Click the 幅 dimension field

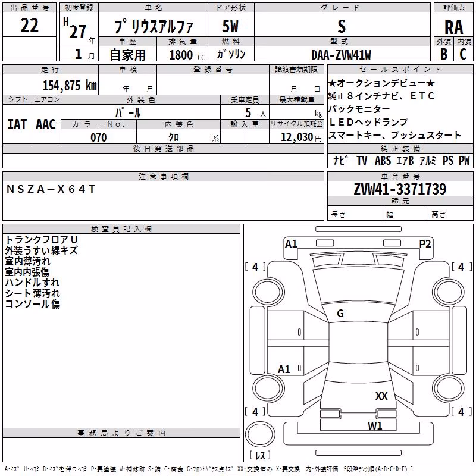(406, 214)
